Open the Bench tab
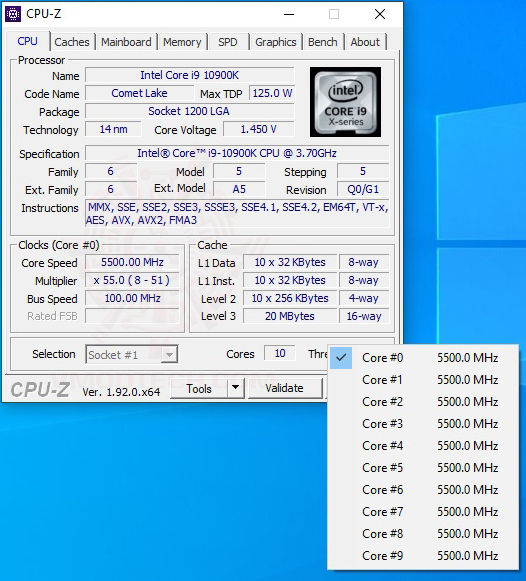 (x=323, y=42)
